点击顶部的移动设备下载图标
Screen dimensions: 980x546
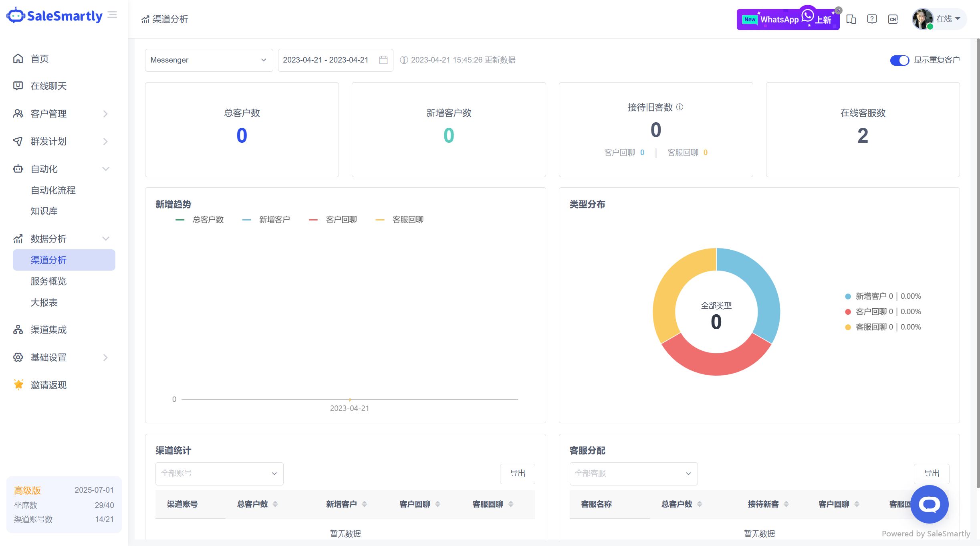[x=852, y=19]
